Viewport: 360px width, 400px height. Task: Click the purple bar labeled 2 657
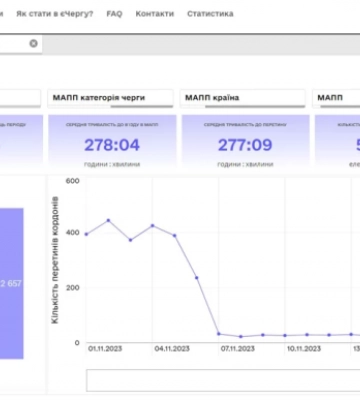coord(12,284)
